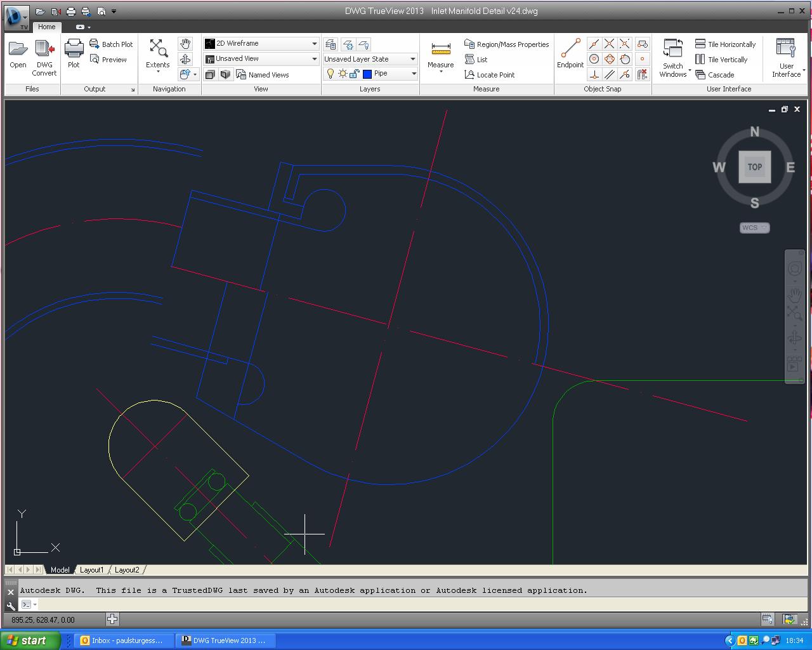Click the Plot printer icon
Viewport: 812px width, 650px height.
(x=74, y=50)
